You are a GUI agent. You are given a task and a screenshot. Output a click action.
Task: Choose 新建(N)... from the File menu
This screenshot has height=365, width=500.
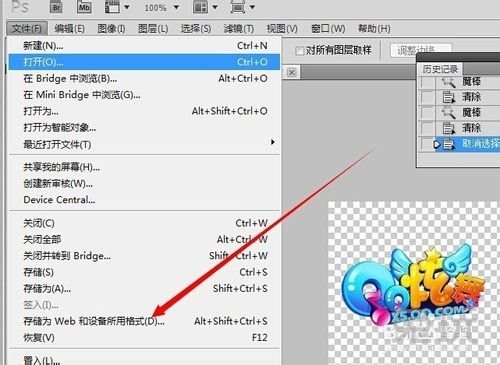[x=144, y=45]
